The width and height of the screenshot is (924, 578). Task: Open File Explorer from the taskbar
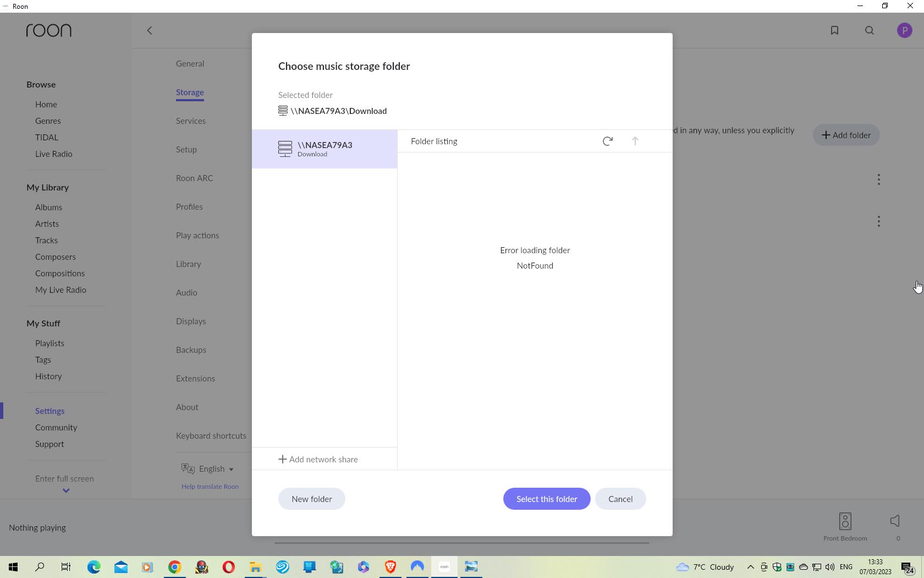click(255, 566)
